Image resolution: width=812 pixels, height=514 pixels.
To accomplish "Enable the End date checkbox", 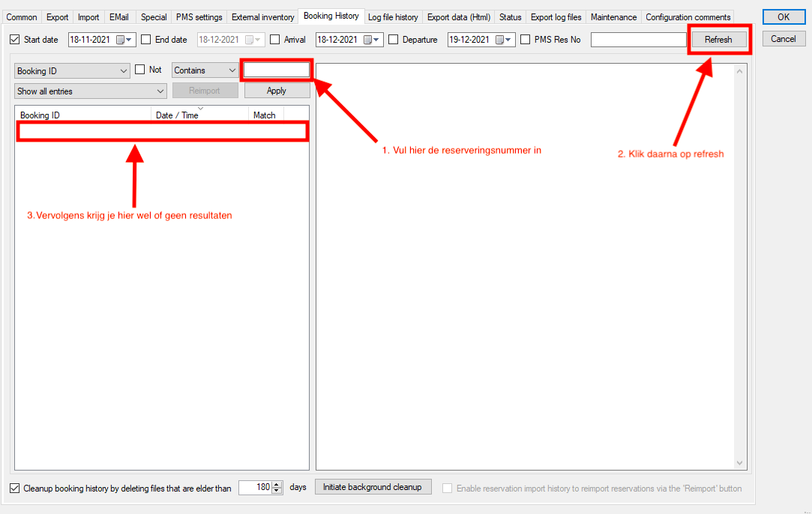I will 146,40.
